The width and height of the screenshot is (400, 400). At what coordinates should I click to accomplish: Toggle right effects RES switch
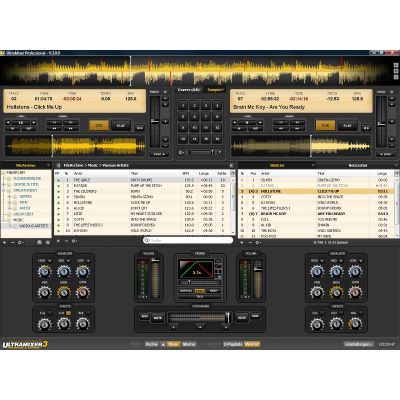click(361, 313)
